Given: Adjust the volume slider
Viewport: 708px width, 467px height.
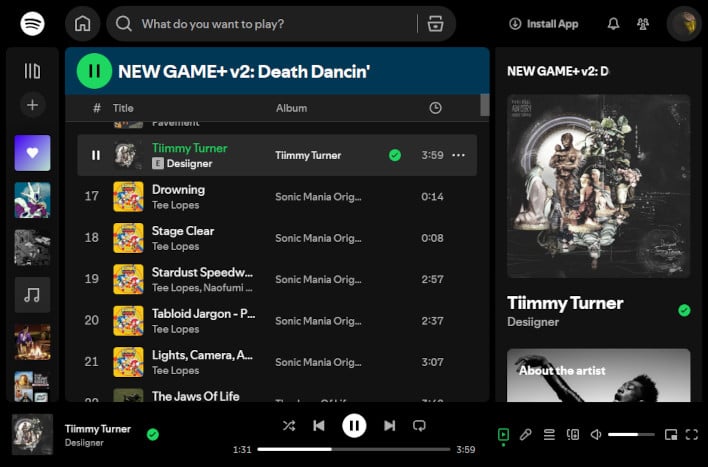Looking at the screenshot, I should (631, 434).
